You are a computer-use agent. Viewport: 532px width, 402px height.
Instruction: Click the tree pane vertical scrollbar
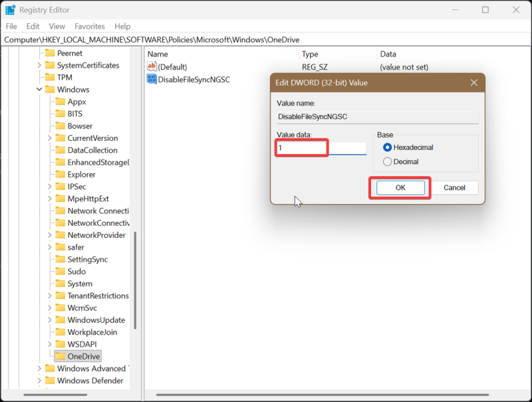pyautogui.click(x=135, y=280)
